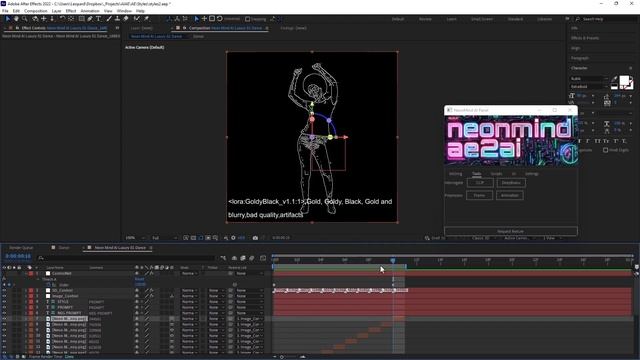The image size is (640, 360).
Task: Select the Hand tool
Action: pyautogui.click(x=16, y=19)
